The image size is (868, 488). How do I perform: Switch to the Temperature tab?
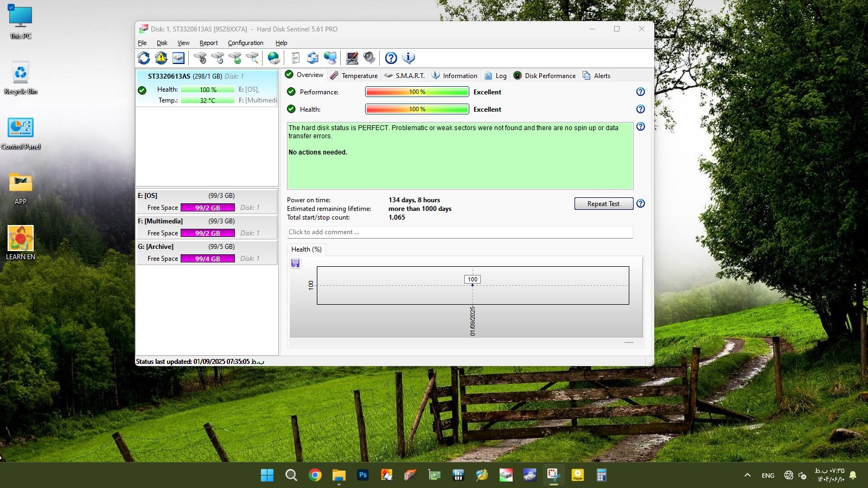coord(354,76)
